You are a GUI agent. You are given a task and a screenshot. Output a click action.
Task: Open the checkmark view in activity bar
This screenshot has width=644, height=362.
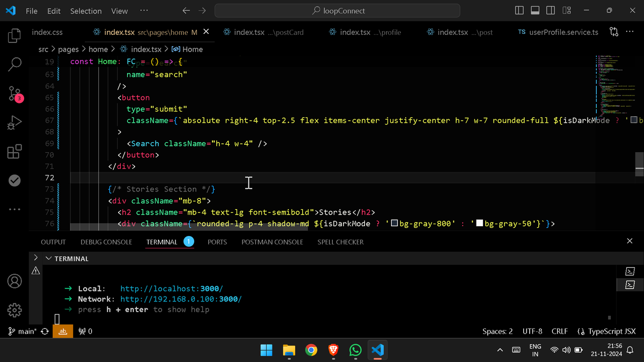[14, 181]
